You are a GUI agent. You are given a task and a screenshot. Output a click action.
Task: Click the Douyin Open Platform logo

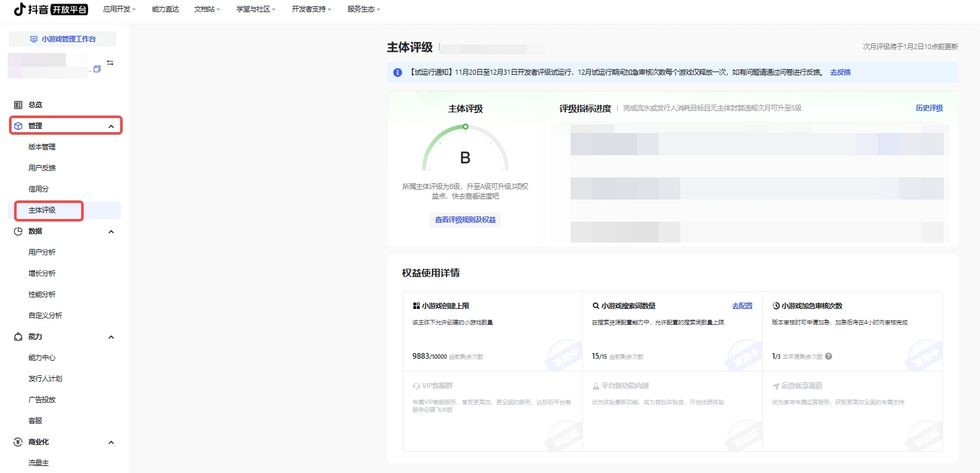[51, 9]
